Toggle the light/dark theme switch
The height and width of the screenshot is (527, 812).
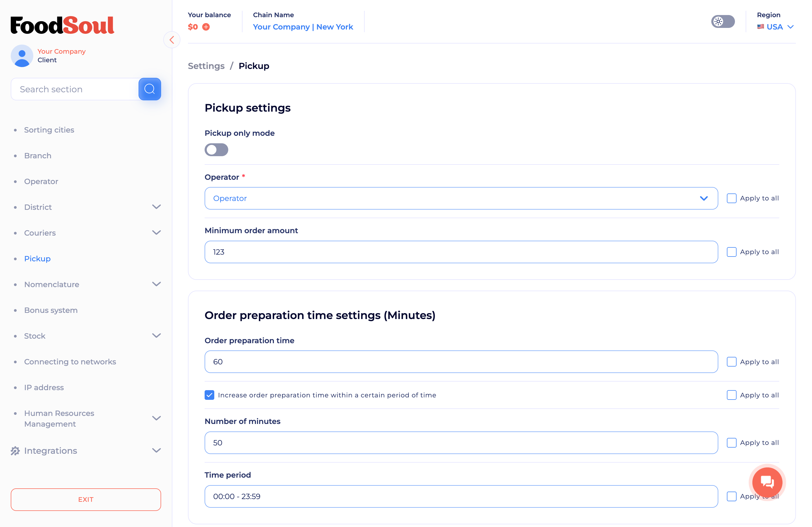coord(723,21)
